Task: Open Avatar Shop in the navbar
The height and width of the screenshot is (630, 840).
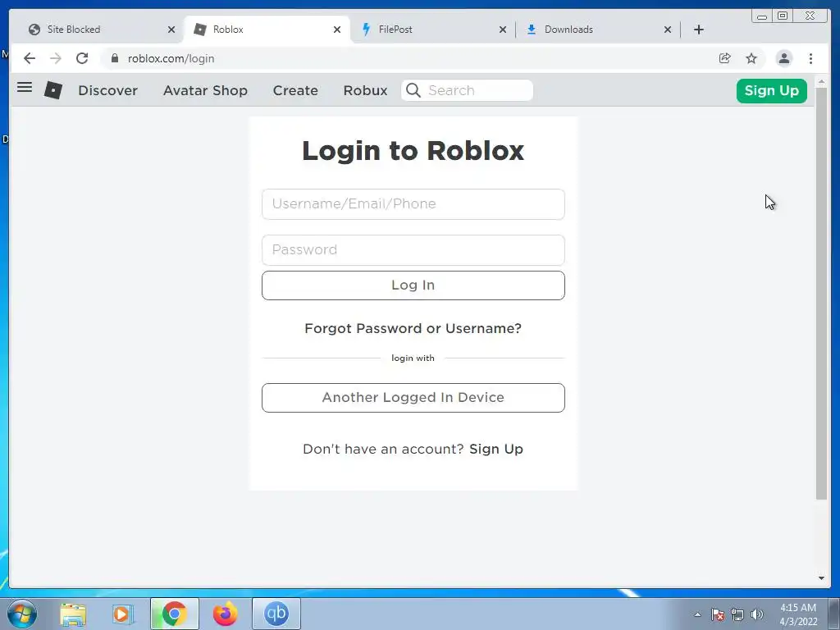Action: click(205, 90)
